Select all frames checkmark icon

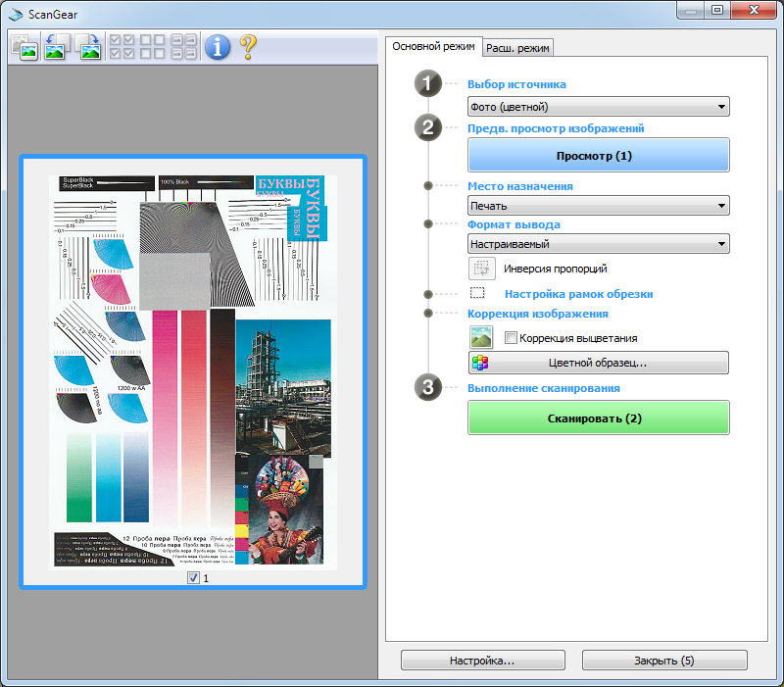pyautogui.click(x=122, y=47)
